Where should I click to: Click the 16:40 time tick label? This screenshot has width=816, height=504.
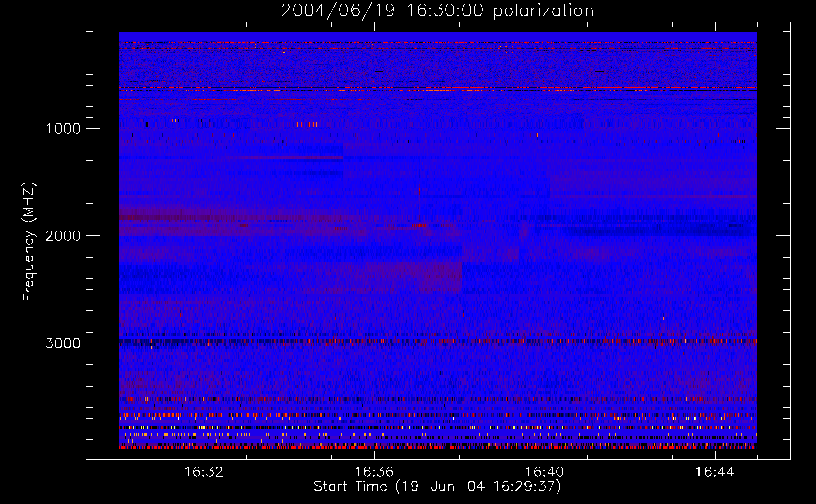545,472
